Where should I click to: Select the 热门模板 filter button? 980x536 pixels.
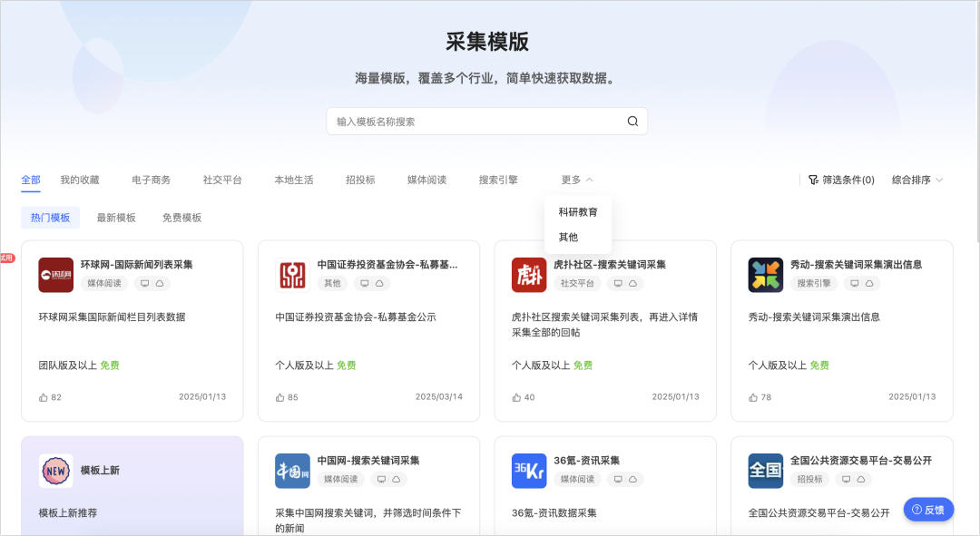(50, 218)
